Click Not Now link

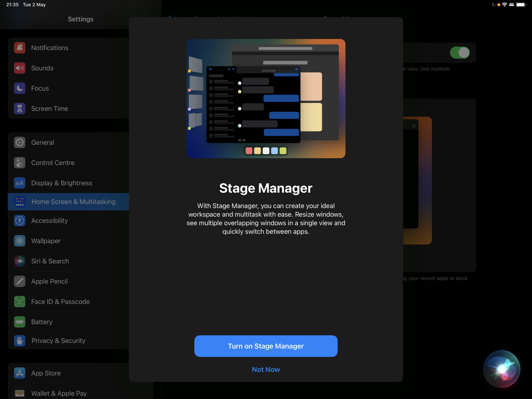[266, 369]
